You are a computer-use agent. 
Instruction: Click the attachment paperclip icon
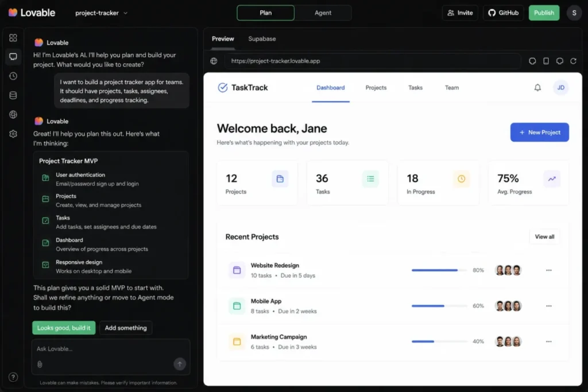[x=40, y=364]
